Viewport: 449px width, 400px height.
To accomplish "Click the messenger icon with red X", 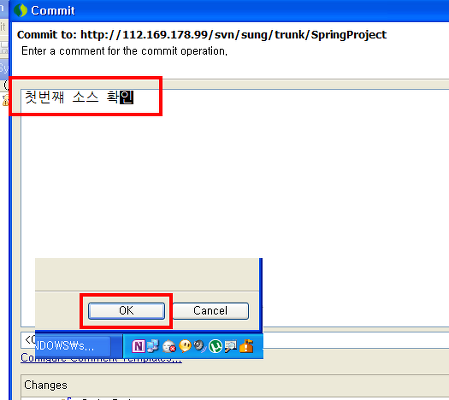I will (169, 347).
